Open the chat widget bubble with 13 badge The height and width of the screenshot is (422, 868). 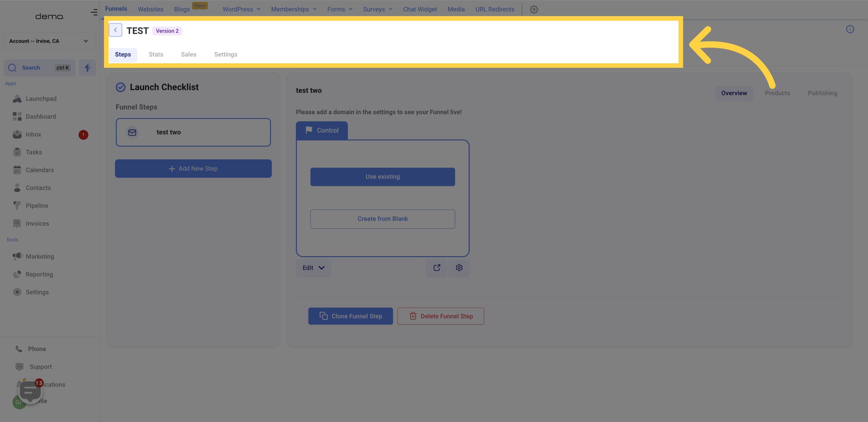[30, 392]
